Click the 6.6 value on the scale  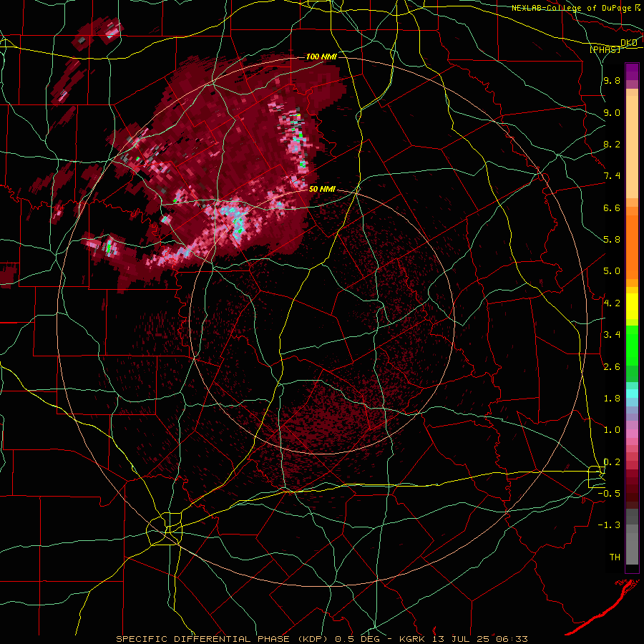612,208
